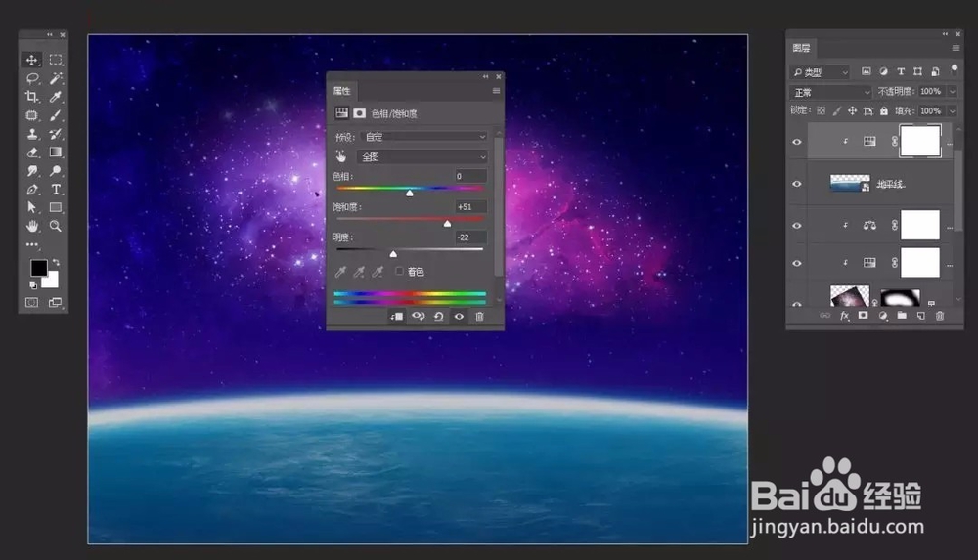978x560 pixels.
Task: Hide the Color Balance adjustment layer
Action: click(x=797, y=226)
